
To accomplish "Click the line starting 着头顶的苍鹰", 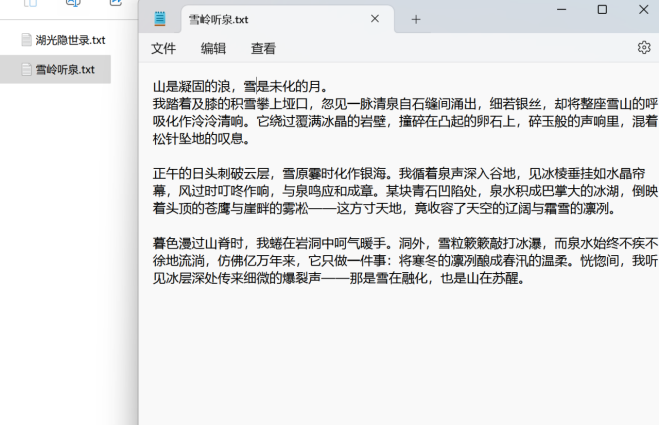I will click(384, 208).
